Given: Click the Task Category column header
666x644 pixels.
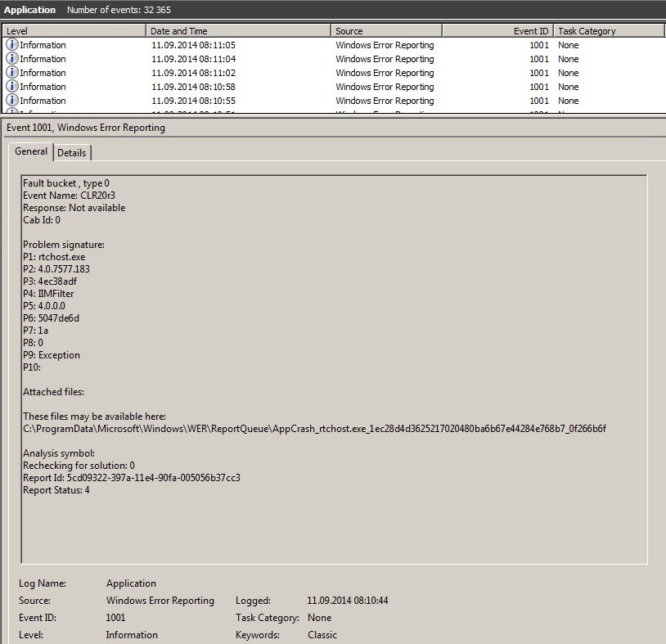Looking at the screenshot, I should 609,31.
